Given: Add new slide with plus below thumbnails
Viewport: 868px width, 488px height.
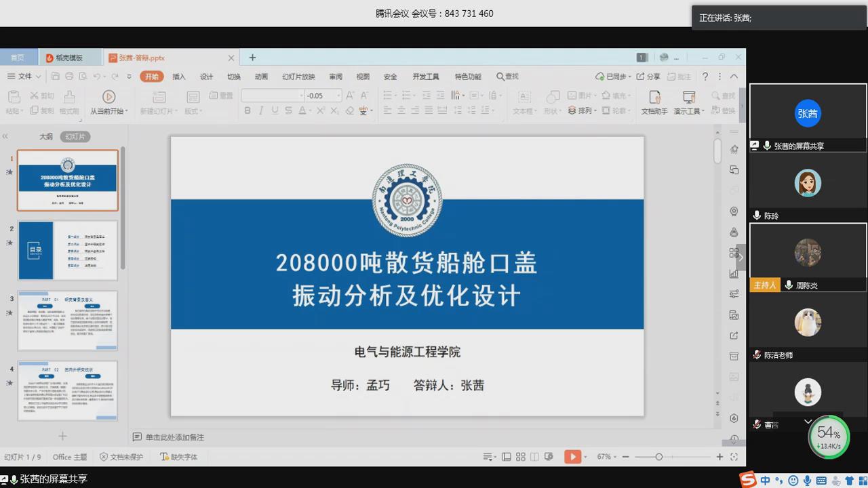Looking at the screenshot, I should click(62, 436).
